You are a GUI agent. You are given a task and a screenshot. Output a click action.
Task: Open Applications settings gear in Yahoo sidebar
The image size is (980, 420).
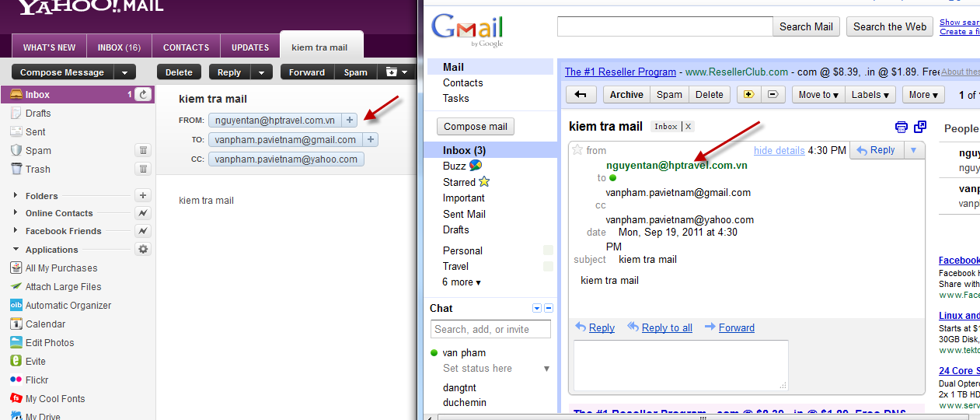pos(143,249)
